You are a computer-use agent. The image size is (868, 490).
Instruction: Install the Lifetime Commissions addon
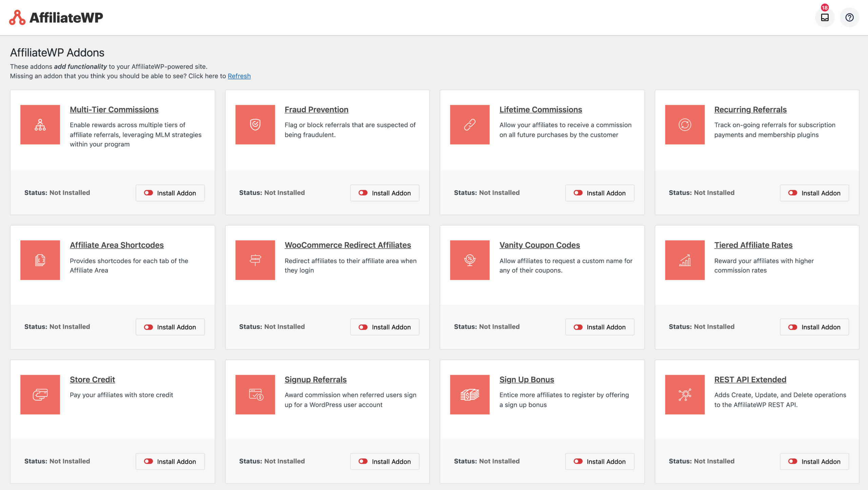point(599,193)
